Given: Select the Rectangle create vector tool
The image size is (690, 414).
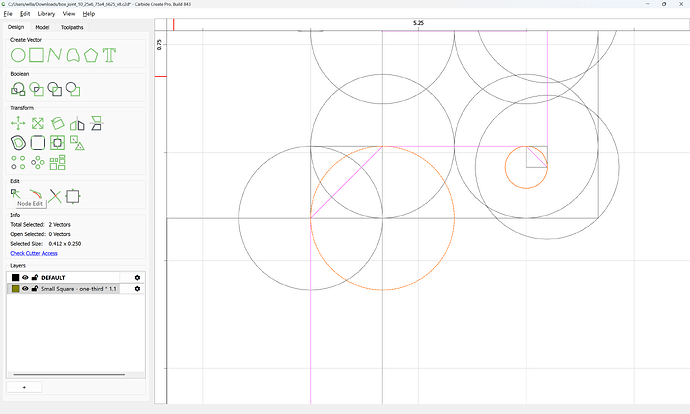Looking at the screenshot, I should [x=37, y=55].
